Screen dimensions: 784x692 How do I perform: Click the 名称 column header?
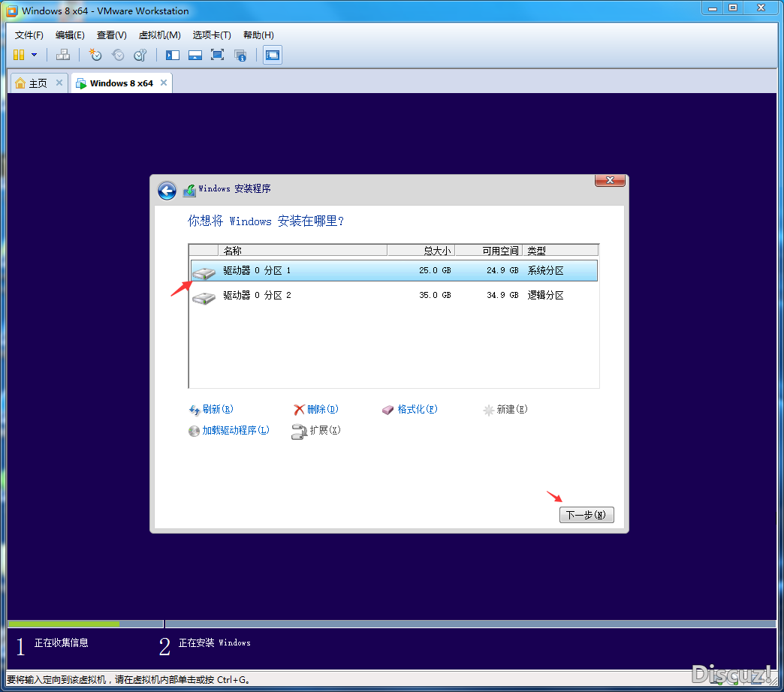303,251
